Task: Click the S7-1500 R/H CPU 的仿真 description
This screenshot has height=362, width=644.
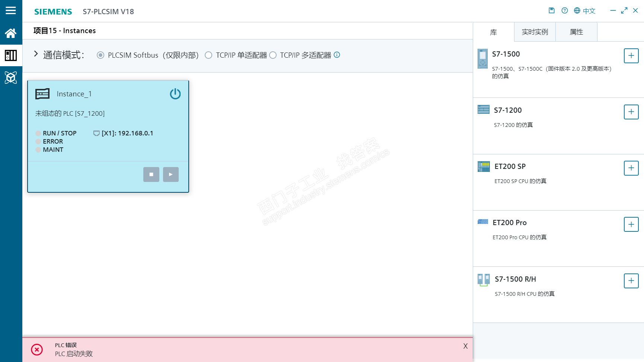Action: click(525, 294)
